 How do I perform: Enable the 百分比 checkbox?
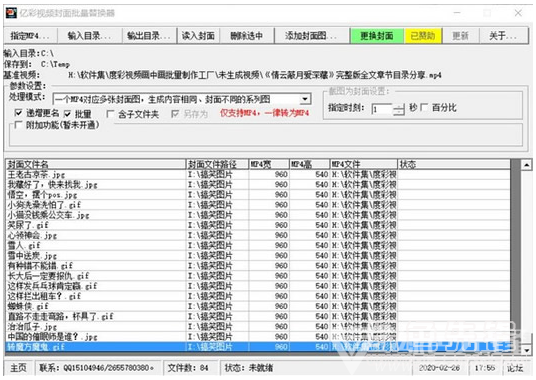pos(424,108)
